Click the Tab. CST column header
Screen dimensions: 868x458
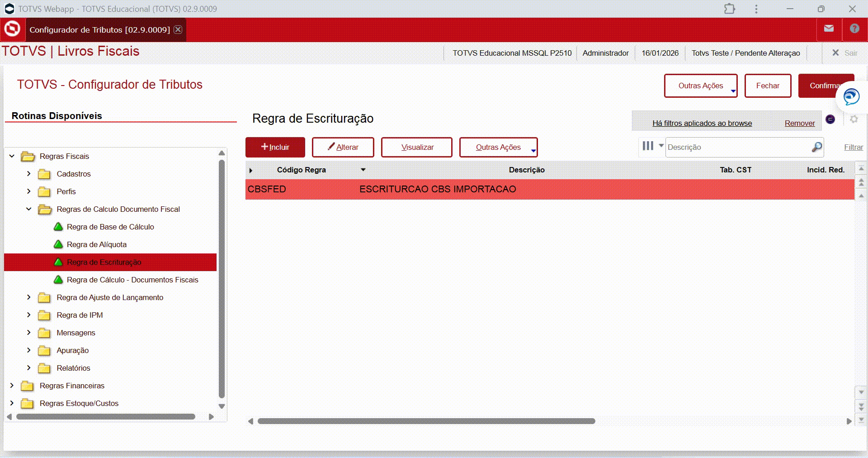[x=736, y=170]
